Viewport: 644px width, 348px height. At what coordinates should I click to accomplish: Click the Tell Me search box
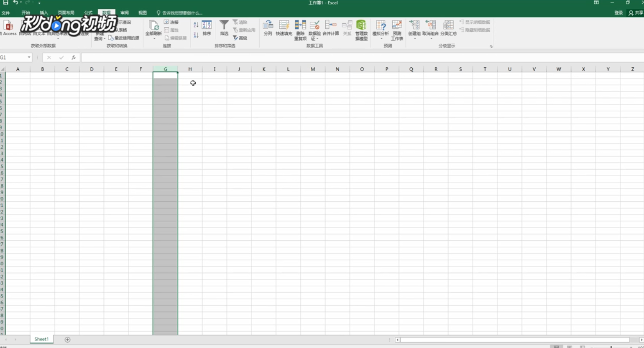(179, 13)
